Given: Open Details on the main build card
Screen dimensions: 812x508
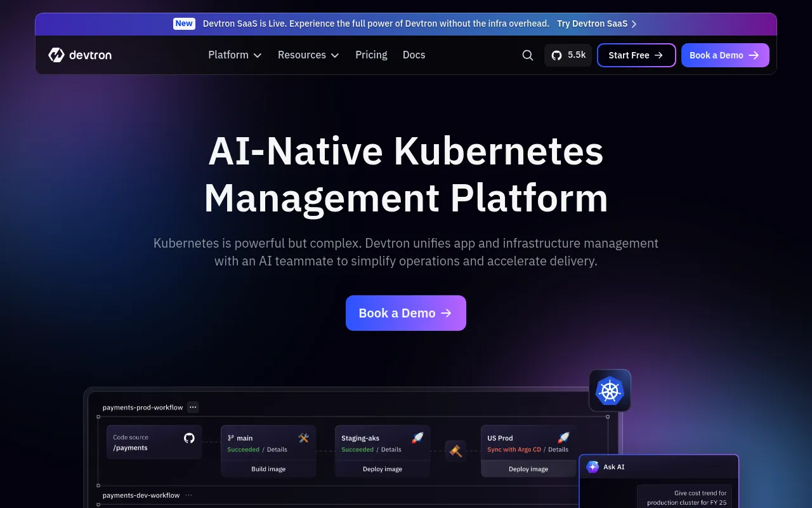Looking at the screenshot, I should point(277,450).
